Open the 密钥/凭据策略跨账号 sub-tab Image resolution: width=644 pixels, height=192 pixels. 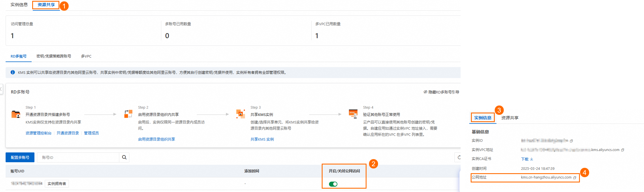[x=54, y=56]
